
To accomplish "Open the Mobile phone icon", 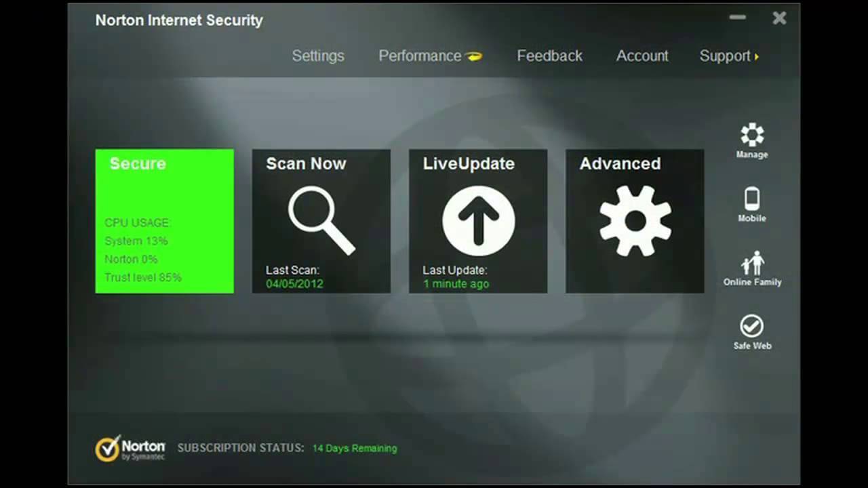I will point(752,199).
